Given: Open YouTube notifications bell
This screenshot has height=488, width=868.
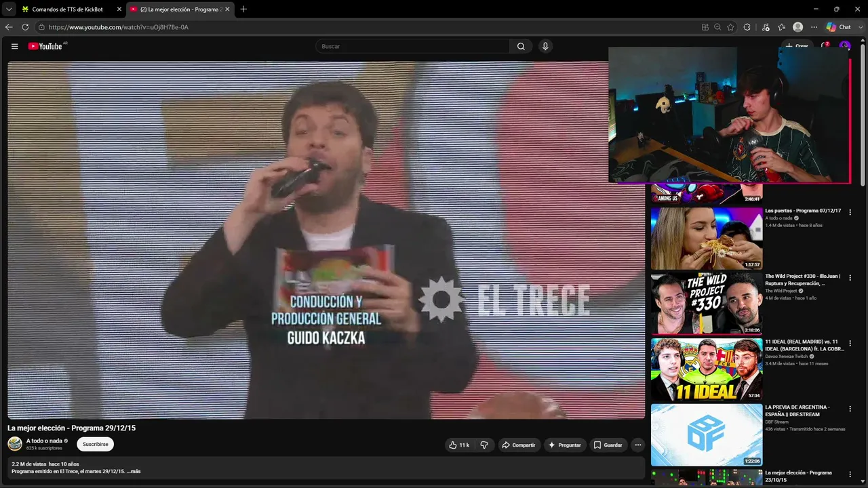Looking at the screenshot, I should tap(825, 46).
